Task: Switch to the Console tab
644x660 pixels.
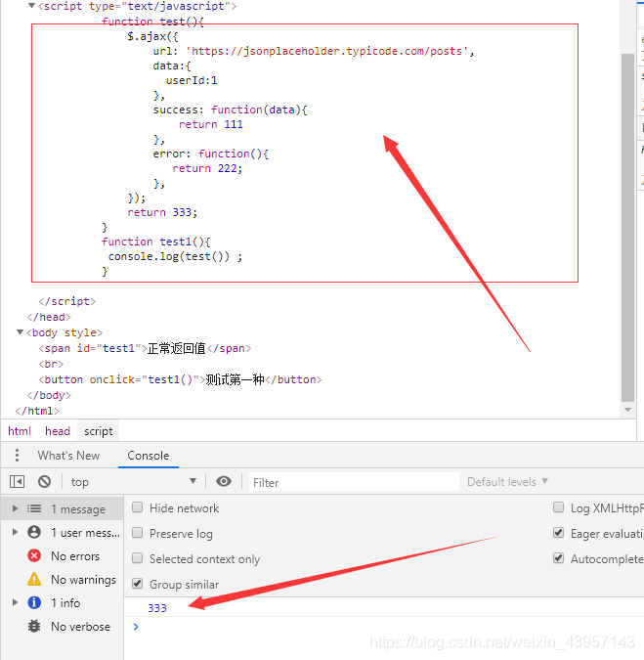Action: click(149, 456)
